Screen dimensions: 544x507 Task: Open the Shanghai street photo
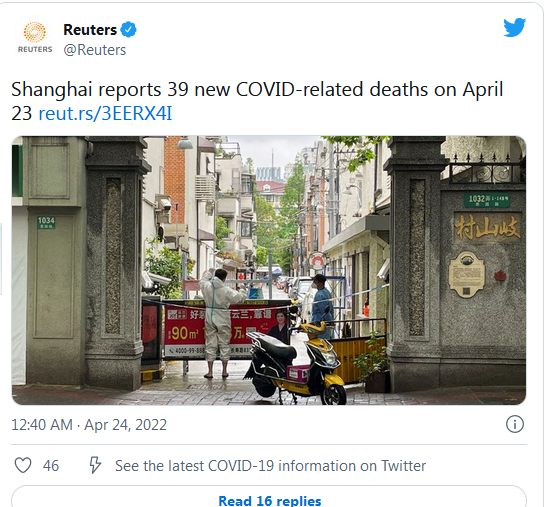[x=269, y=270]
